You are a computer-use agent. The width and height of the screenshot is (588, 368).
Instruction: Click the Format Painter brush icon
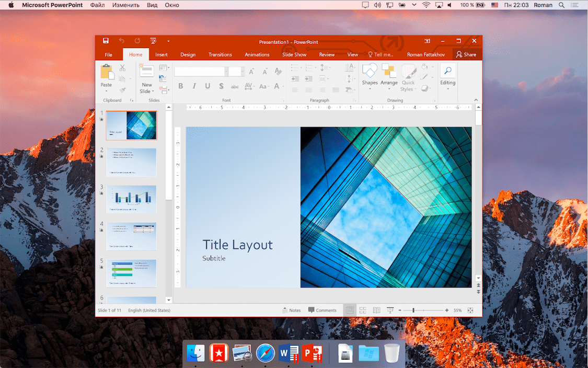122,90
